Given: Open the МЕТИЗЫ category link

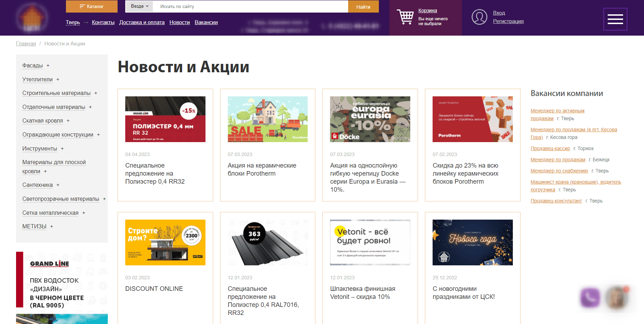Looking at the screenshot, I should pos(34,227).
